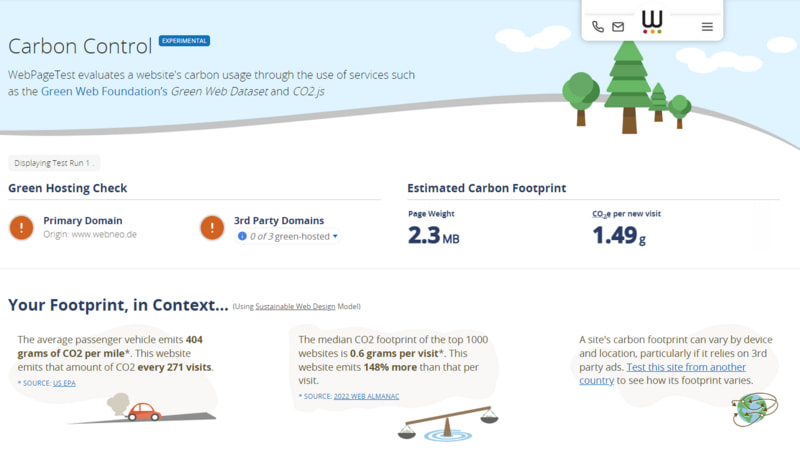The image size is (800, 450).
Task: Open the Sustainable Web Design link
Action: point(295,307)
